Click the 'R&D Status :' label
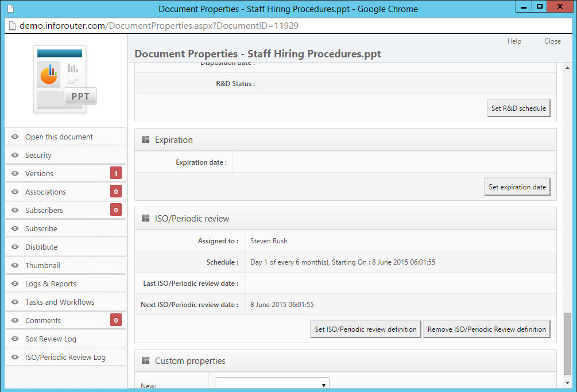Screen dimensions: 577x392 pyautogui.click(x=235, y=83)
